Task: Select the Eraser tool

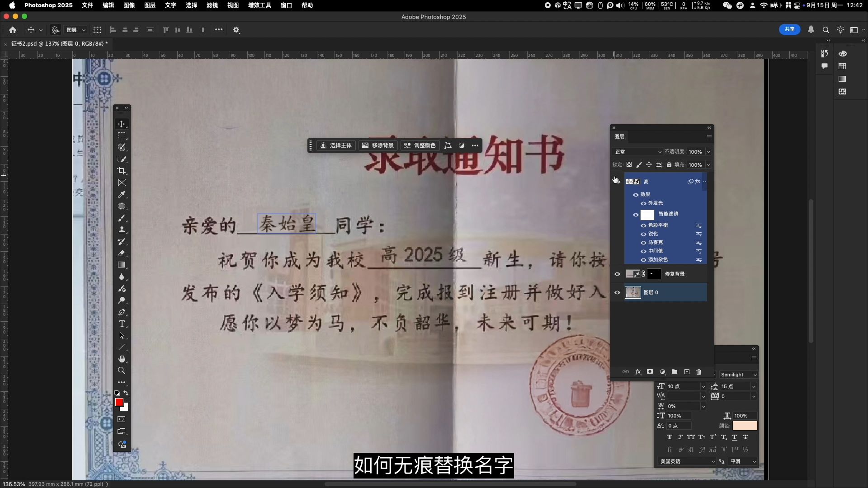Action: point(122,253)
